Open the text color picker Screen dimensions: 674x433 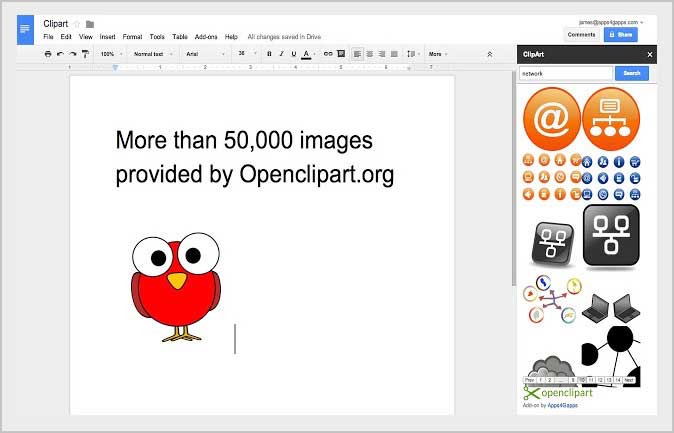[x=306, y=54]
